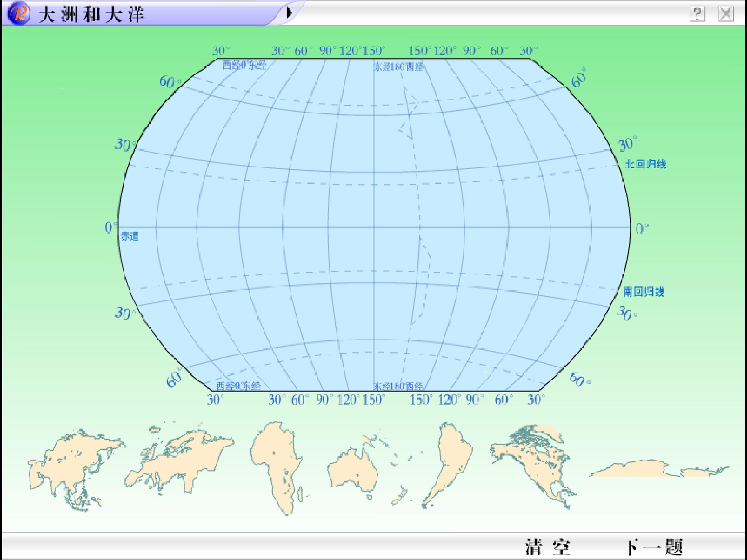Click the 北回归线 label on map
Screen dimensions: 747x560
coord(645,164)
